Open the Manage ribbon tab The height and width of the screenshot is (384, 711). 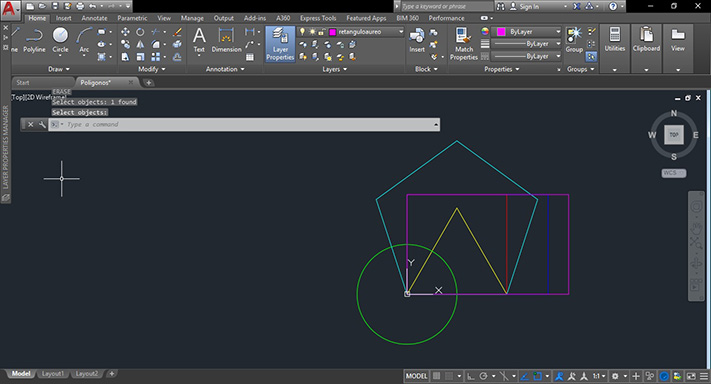point(192,18)
